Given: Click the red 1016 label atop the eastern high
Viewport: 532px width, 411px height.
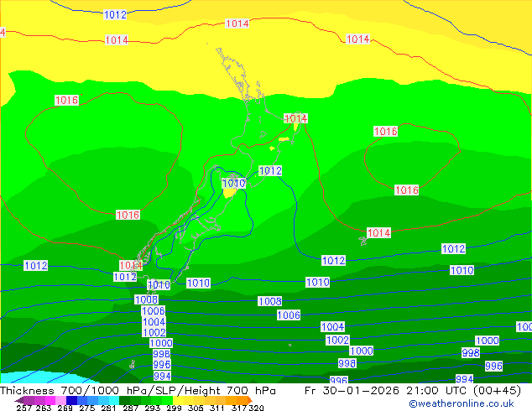Looking at the screenshot, I should 385,131.
